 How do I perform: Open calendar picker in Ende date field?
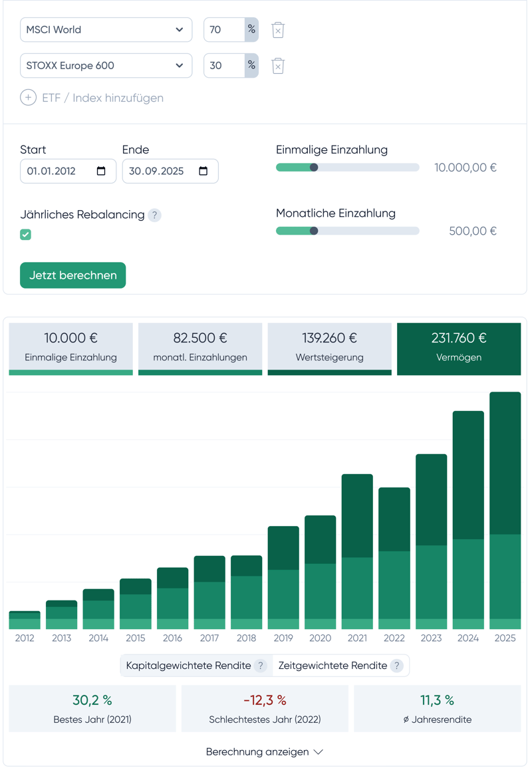coord(203,171)
